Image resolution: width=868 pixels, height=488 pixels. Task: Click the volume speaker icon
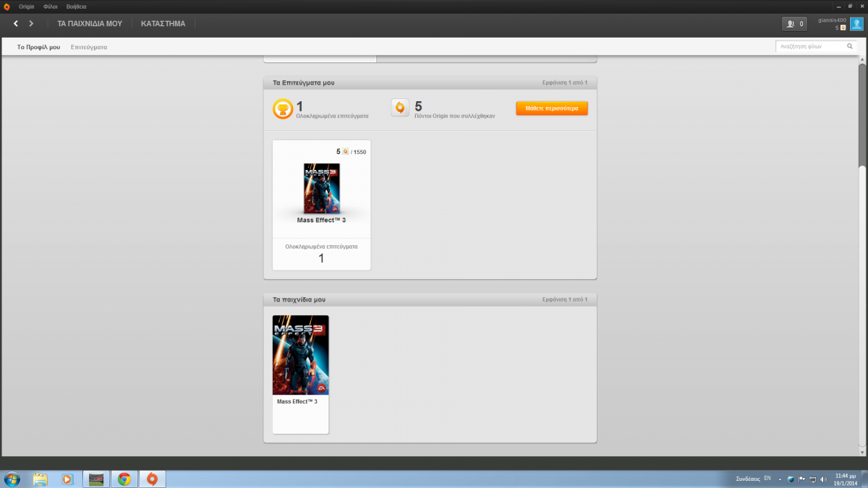point(823,479)
